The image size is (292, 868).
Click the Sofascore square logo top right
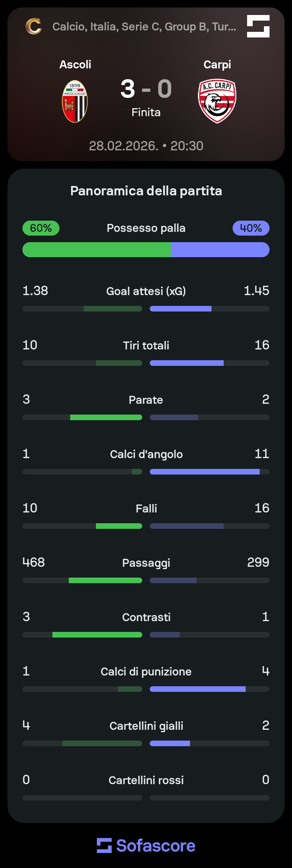pos(258,26)
